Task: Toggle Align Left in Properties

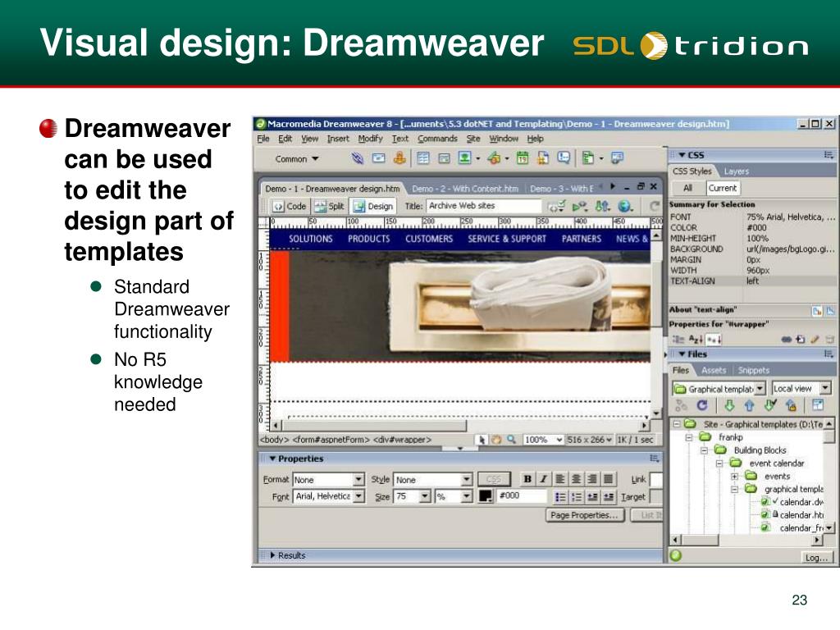Action: click(x=559, y=479)
